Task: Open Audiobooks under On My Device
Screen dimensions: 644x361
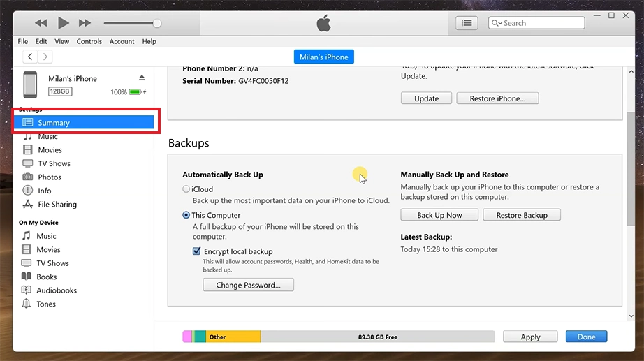Action: pos(57,290)
